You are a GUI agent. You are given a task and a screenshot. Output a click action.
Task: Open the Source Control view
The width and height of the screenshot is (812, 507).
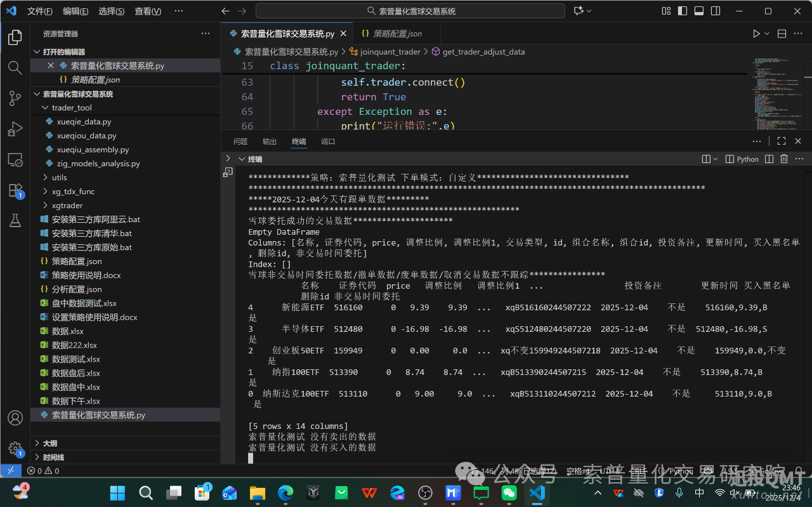15,98
